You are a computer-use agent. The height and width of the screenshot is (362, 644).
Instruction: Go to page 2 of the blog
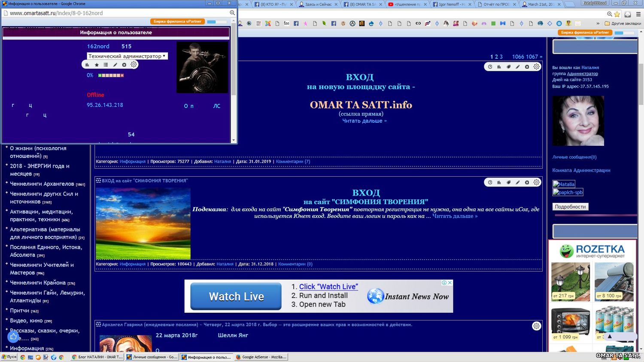click(x=496, y=57)
